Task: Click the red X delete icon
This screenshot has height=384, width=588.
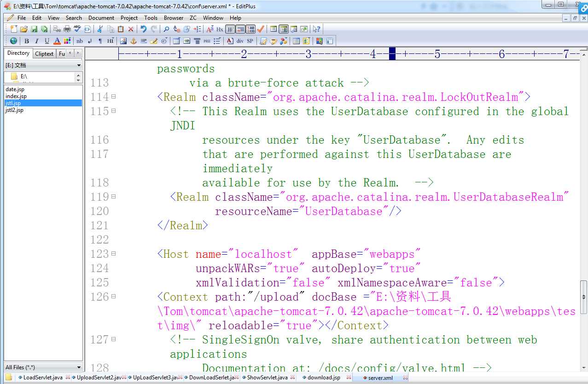Action: 131,29
